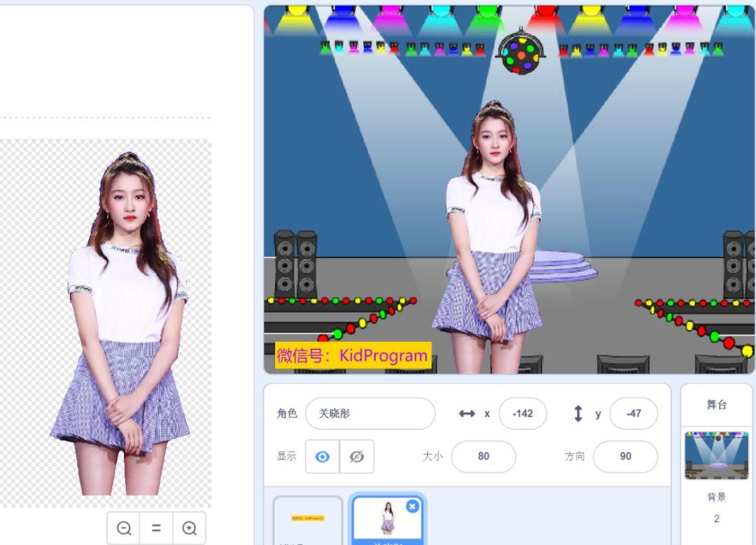Viewport: 756px width, 545px height.
Task: Zoom out the costume canvas
Action: click(x=124, y=529)
